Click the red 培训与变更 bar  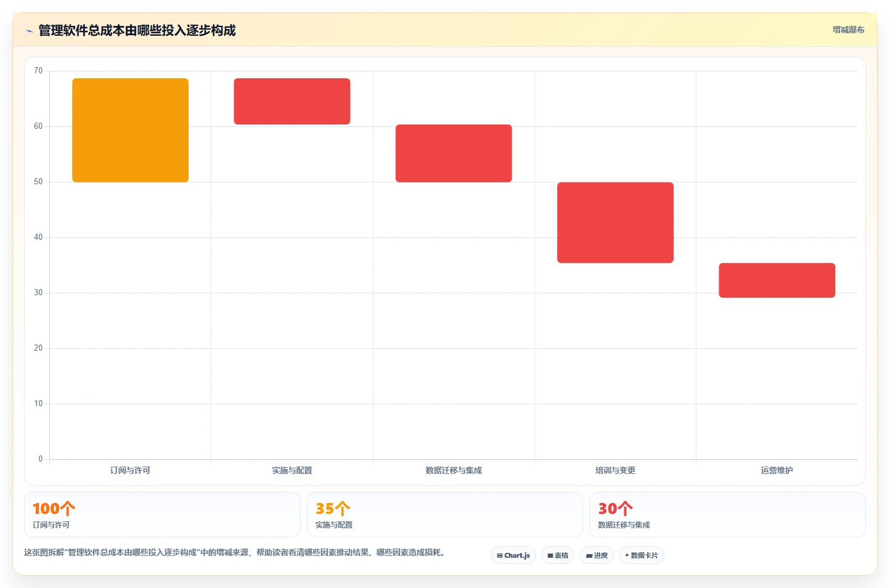coord(615,223)
